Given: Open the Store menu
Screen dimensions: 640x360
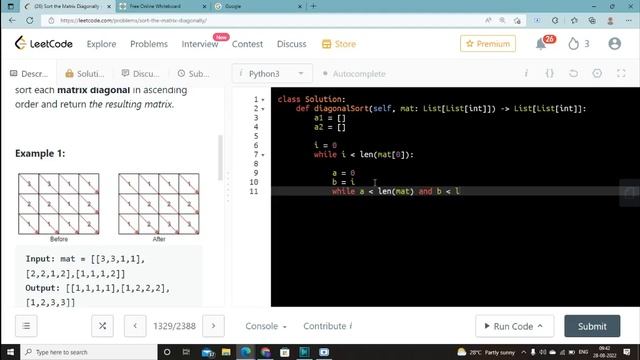Looking at the screenshot, I should pyautogui.click(x=339, y=44).
